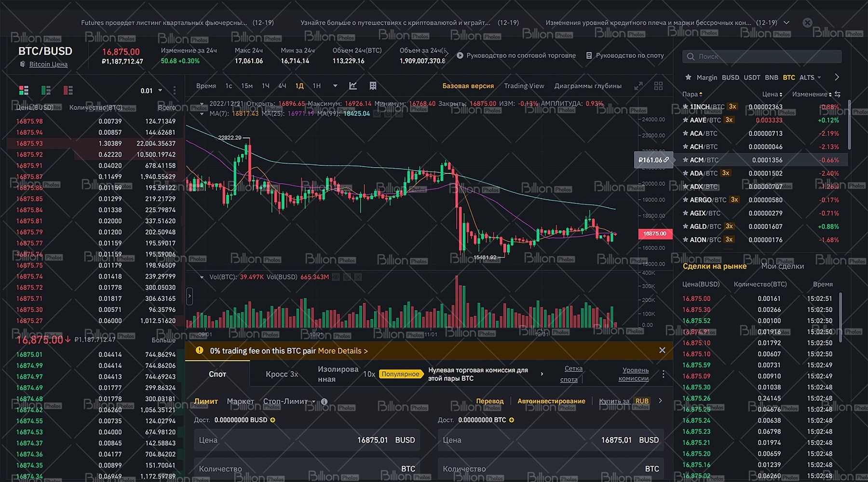This screenshot has width=868, height=482.
Task: Open the ALTS markets dropdown
Action: (x=810, y=77)
